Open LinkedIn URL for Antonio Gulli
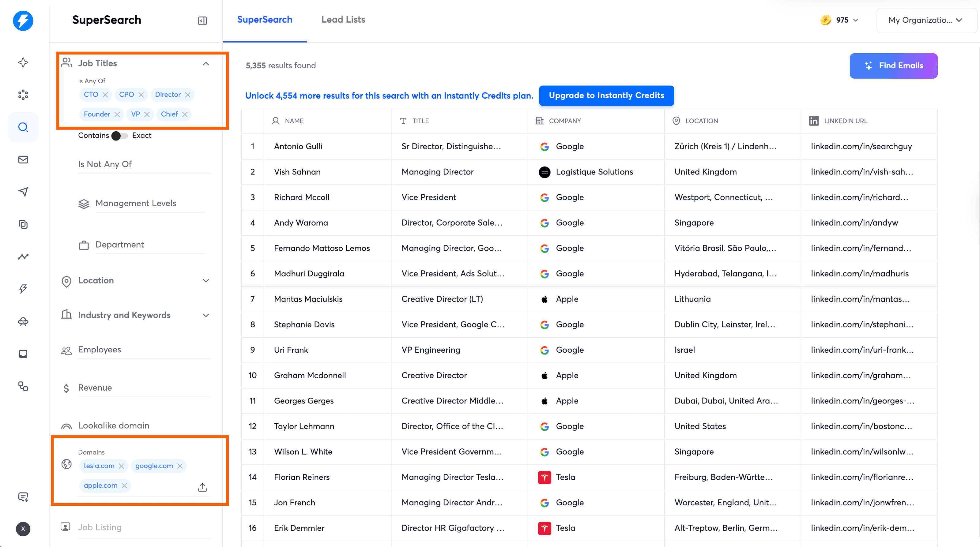Viewport: 980px width, 547px height. point(861,146)
